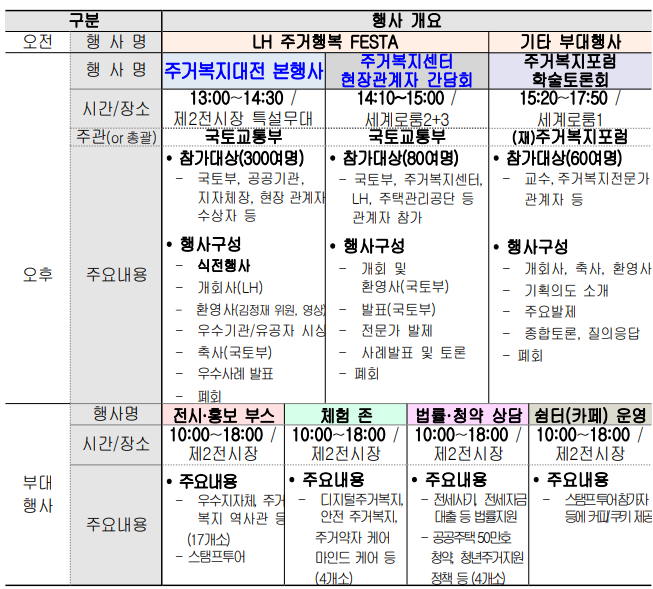Screen dimensions: 653x589
Task: Click the '구분' header cell
Action: point(84,20)
